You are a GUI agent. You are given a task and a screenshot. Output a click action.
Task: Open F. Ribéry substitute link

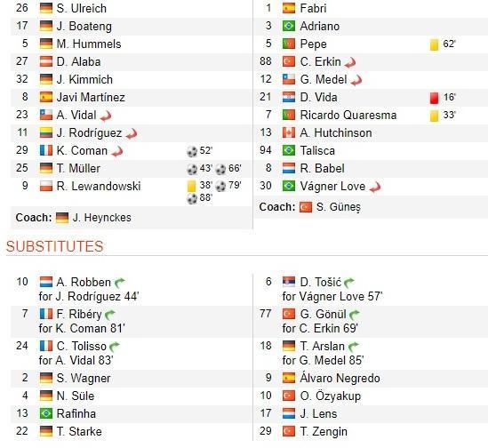[x=79, y=315]
